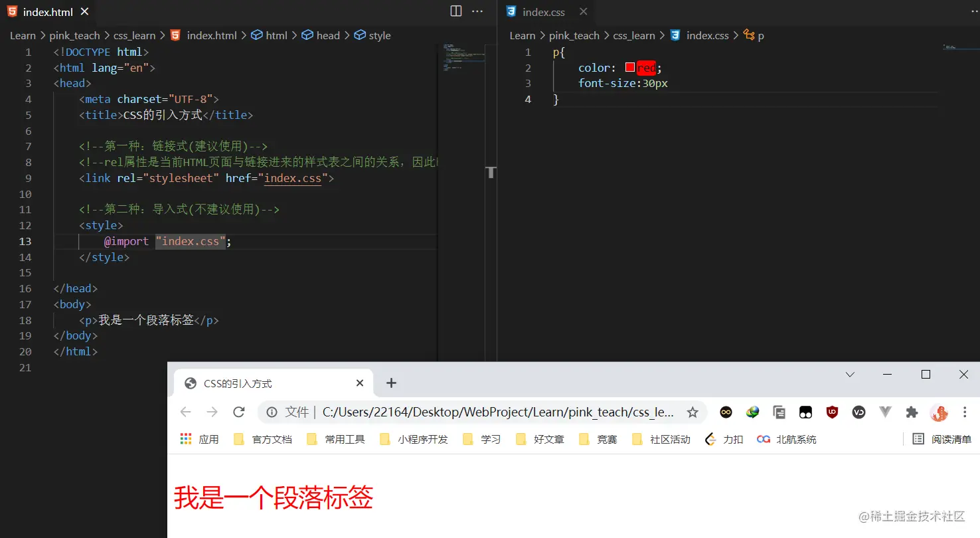Click inside the browser address bar

(465, 412)
